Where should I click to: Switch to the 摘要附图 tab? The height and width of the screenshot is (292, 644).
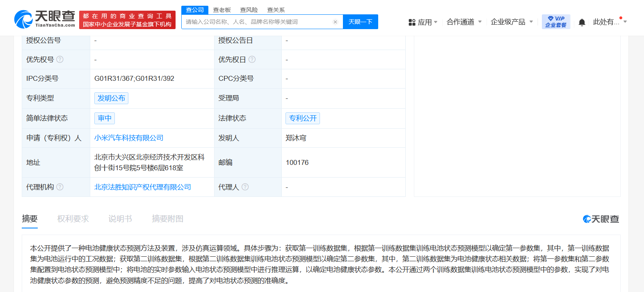[167, 219]
